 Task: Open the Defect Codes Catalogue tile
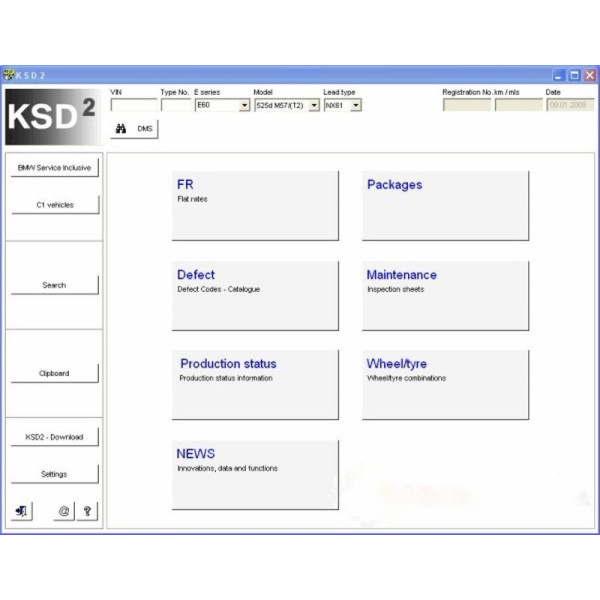[255, 295]
